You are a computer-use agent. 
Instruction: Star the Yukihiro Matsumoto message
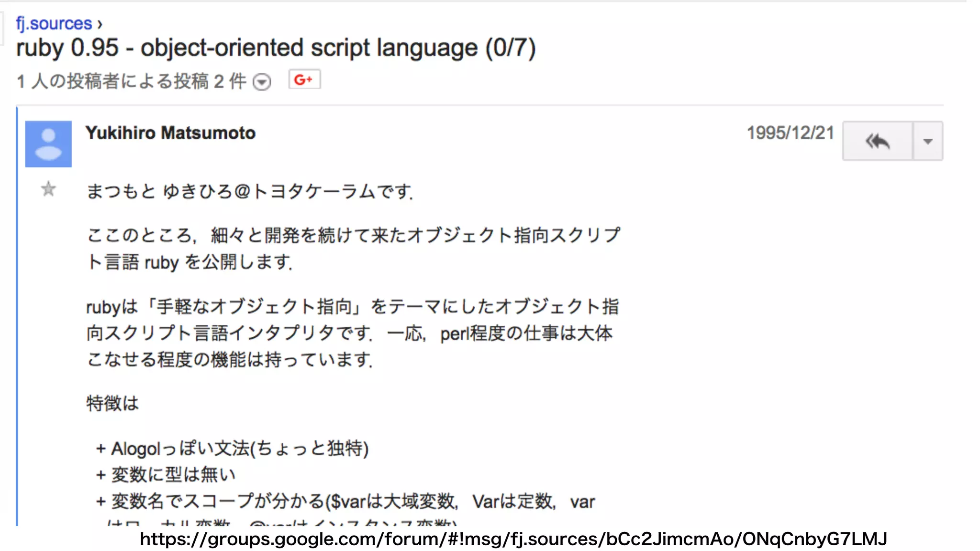coord(48,189)
